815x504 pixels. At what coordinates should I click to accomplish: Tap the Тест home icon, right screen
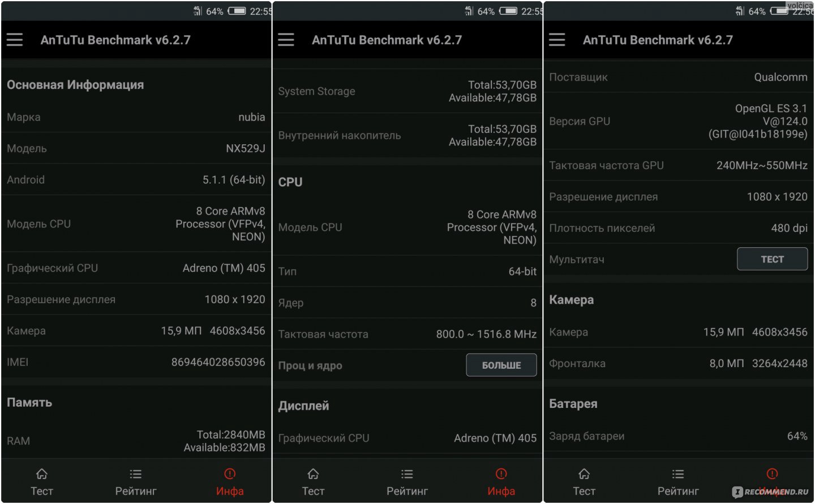click(584, 474)
